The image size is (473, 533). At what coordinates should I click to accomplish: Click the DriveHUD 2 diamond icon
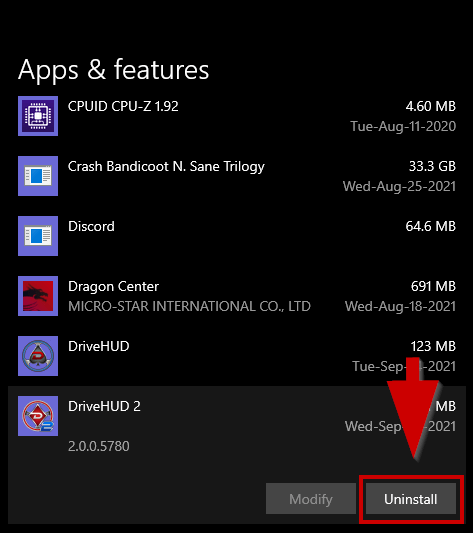(x=38, y=416)
